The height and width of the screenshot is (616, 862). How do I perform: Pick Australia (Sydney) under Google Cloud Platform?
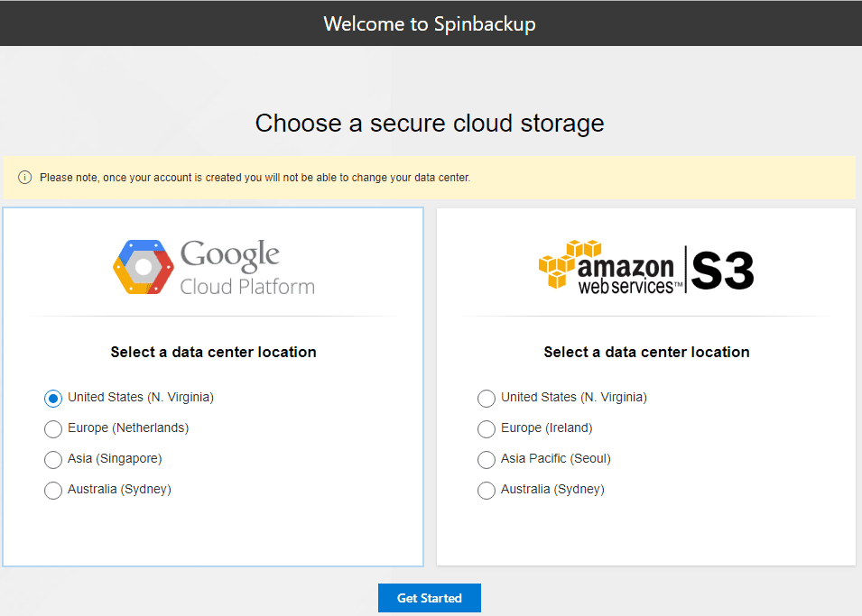[x=53, y=490]
